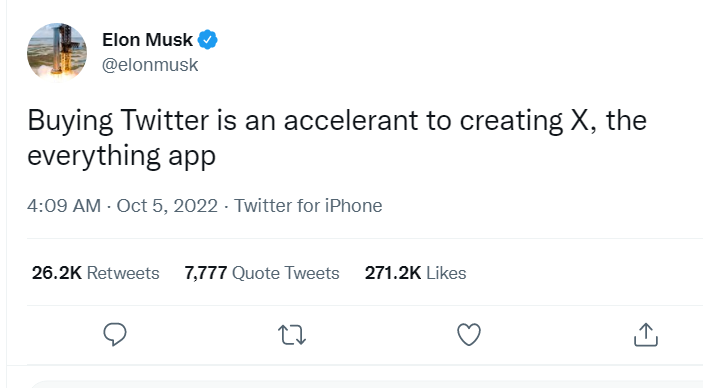Click the letter X in the tweet

(x=579, y=120)
